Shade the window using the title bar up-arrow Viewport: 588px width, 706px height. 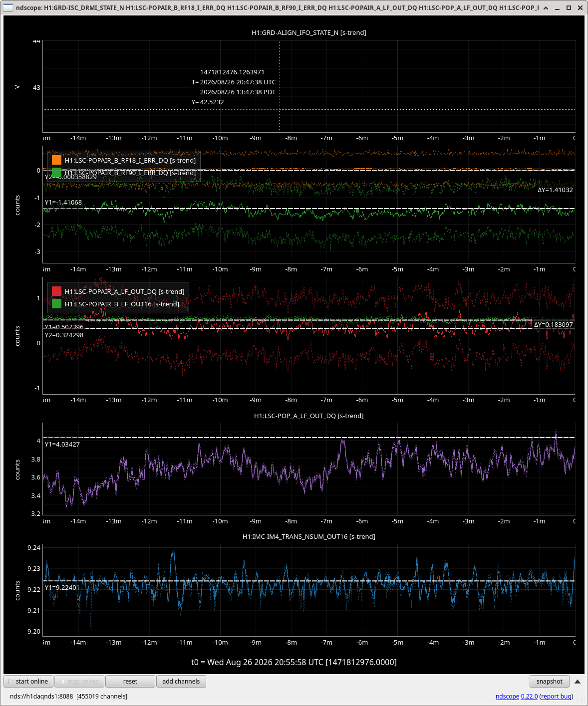(546, 8)
